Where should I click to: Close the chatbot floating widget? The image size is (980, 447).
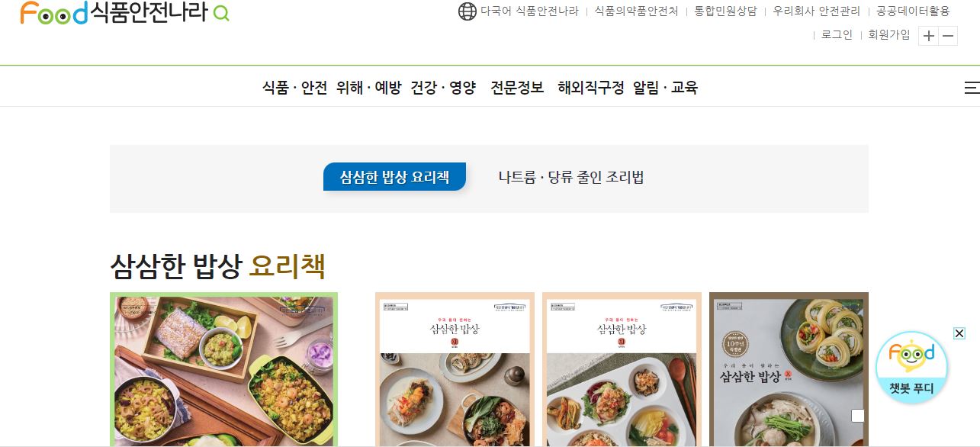click(959, 333)
